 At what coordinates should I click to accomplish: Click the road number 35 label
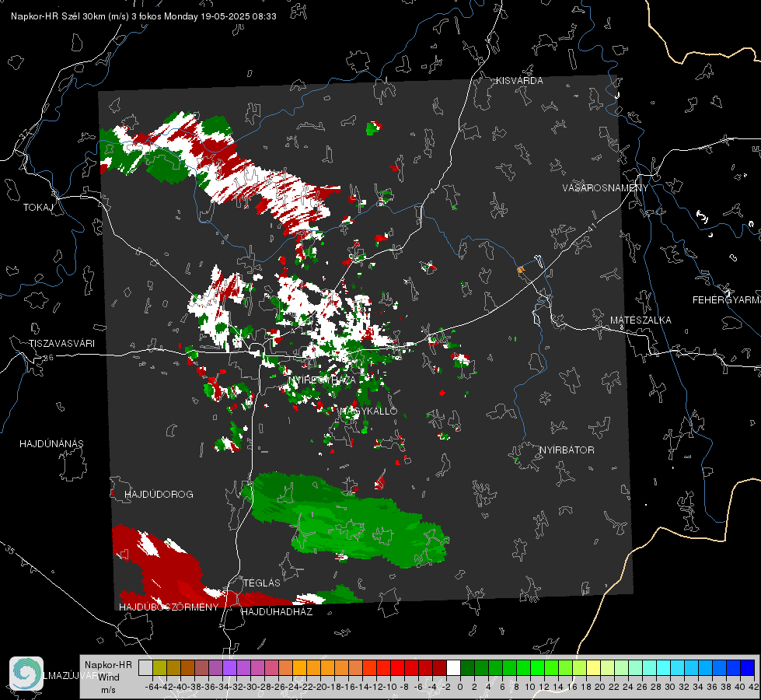point(9,550)
